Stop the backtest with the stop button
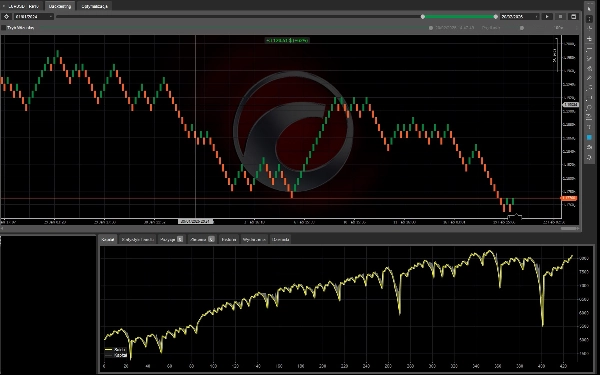 click(561, 16)
